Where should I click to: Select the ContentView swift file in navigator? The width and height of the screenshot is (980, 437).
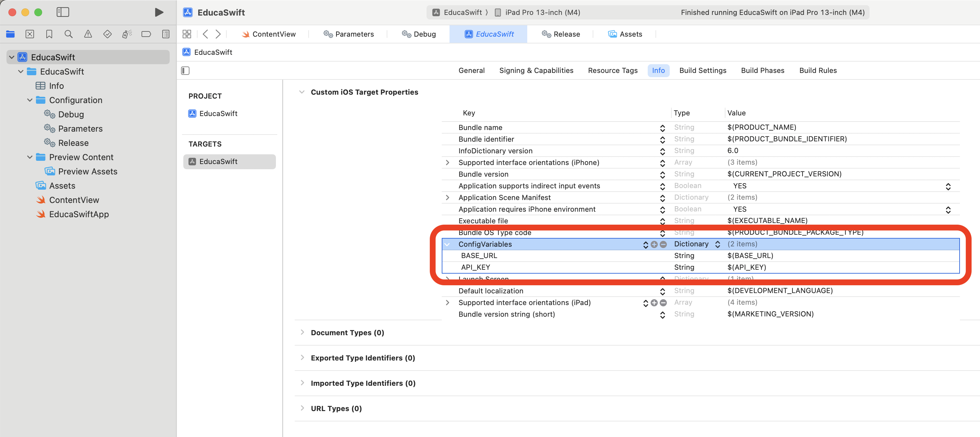click(67, 200)
